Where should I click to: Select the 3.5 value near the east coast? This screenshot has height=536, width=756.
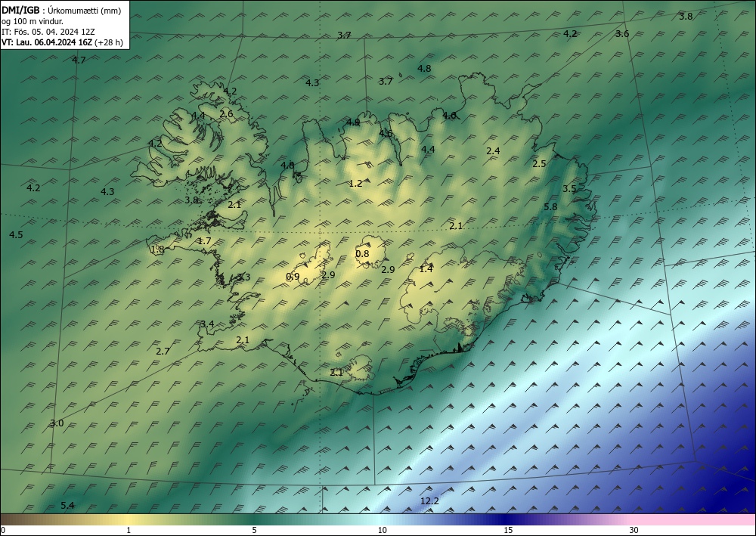pyautogui.click(x=569, y=188)
